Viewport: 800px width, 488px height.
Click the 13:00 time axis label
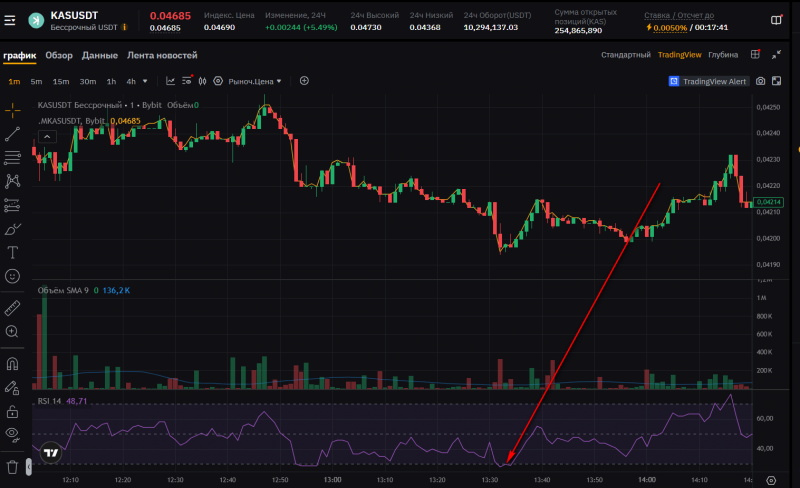tap(333, 480)
